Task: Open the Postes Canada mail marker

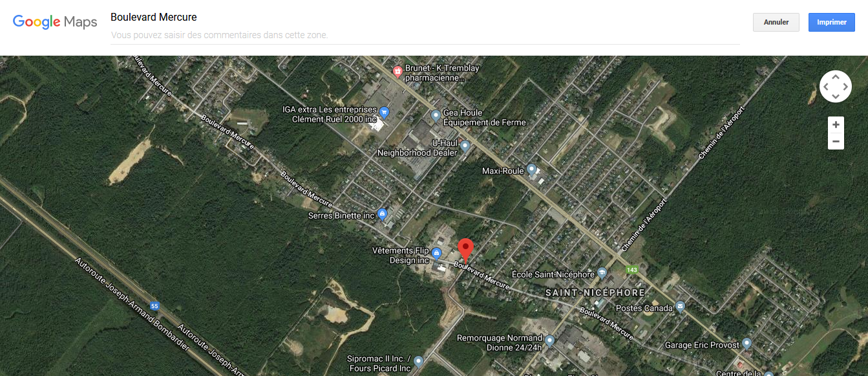Action: [680, 307]
